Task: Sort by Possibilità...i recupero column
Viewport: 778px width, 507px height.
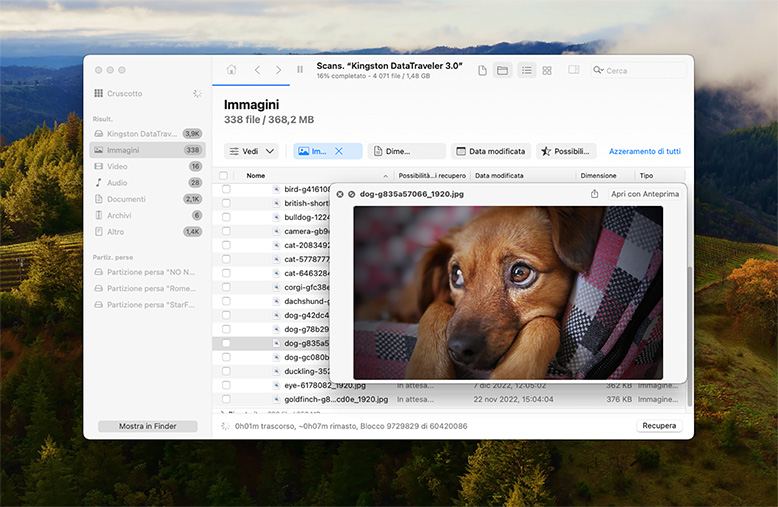Action: pyautogui.click(x=432, y=176)
